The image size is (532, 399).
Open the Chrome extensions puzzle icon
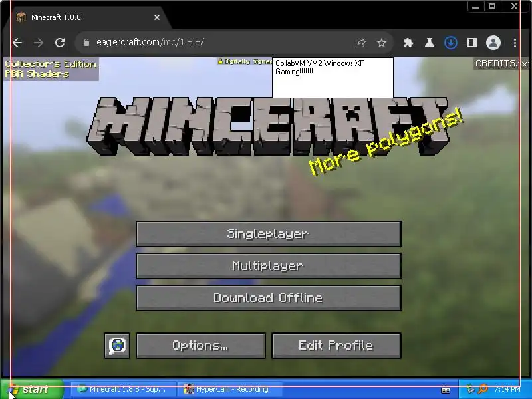(408, 43)
